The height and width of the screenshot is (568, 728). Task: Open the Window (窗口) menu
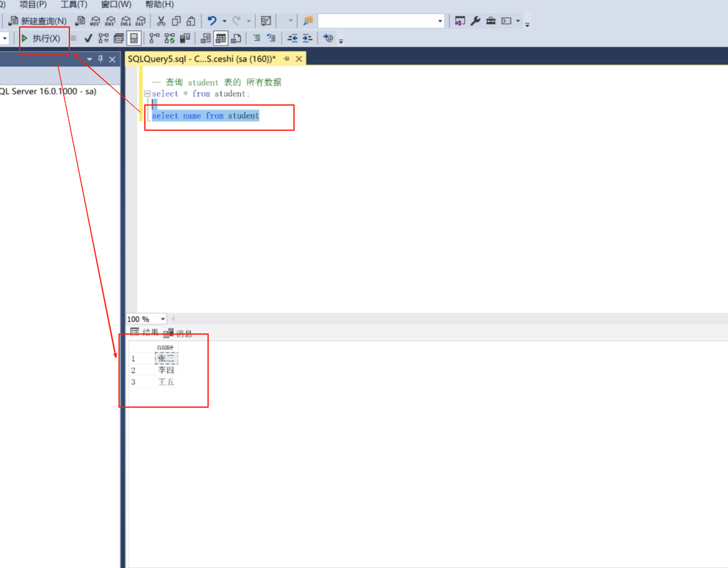116,5
